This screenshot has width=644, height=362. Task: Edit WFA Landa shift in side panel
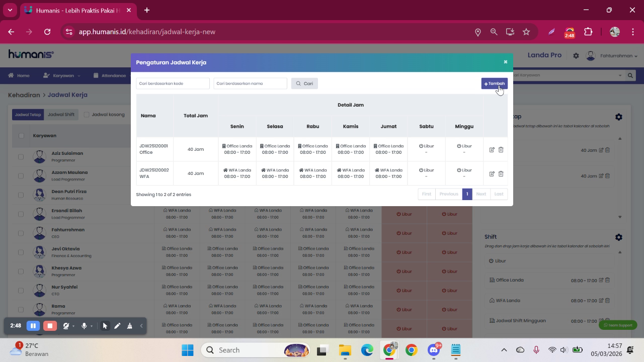601,301
